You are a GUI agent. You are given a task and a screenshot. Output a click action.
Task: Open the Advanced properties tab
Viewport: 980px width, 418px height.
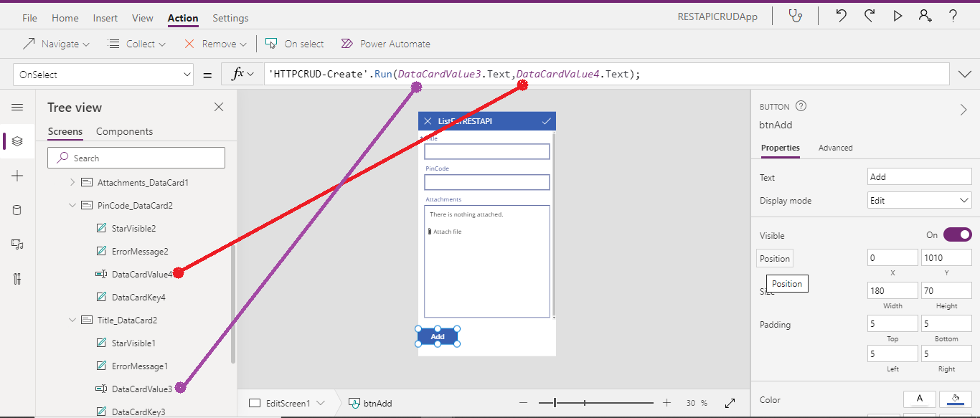[835, 148]
